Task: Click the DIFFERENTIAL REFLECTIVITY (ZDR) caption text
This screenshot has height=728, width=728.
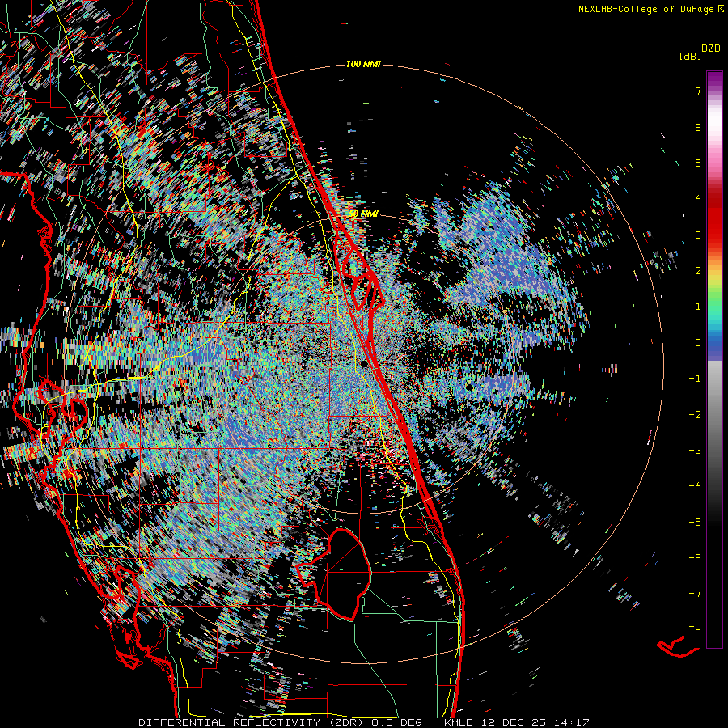Action: pos(252,722)
